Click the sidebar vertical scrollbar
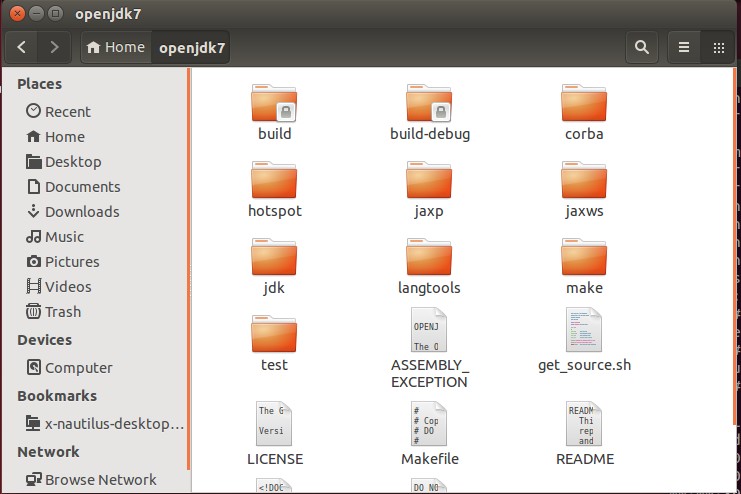741x494 pixels. [x=189, y=269]
